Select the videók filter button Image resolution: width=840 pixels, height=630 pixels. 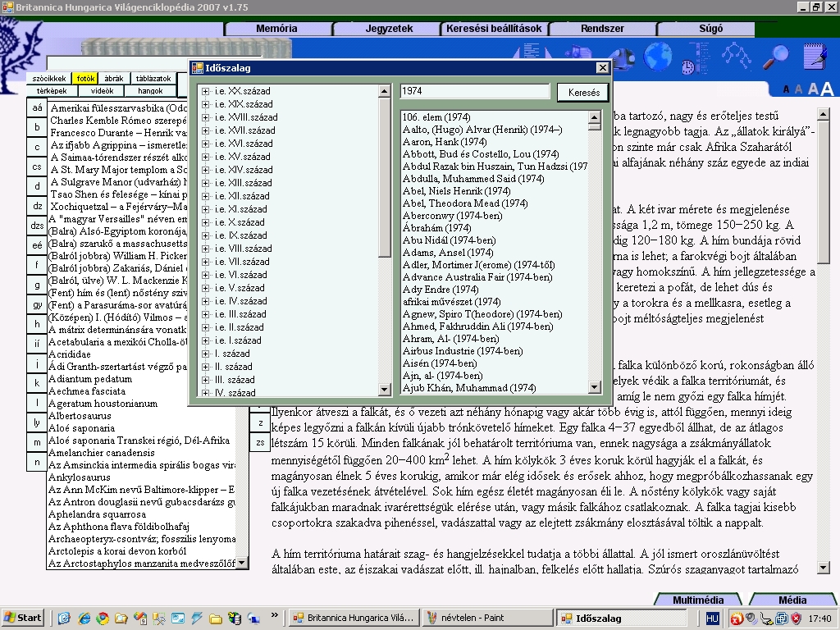click(x=102, y=91)
